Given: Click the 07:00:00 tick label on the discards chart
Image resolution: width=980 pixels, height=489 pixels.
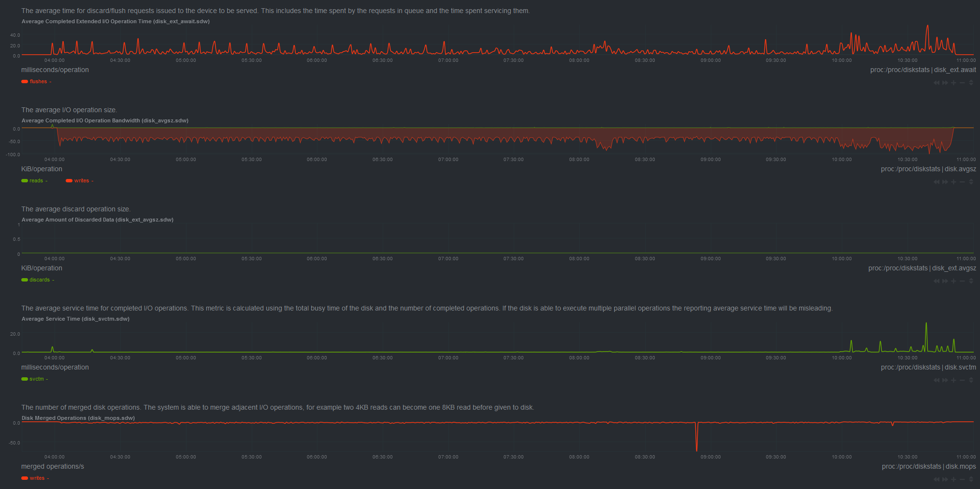Looking at the screenshot, I should coord(448,259).
